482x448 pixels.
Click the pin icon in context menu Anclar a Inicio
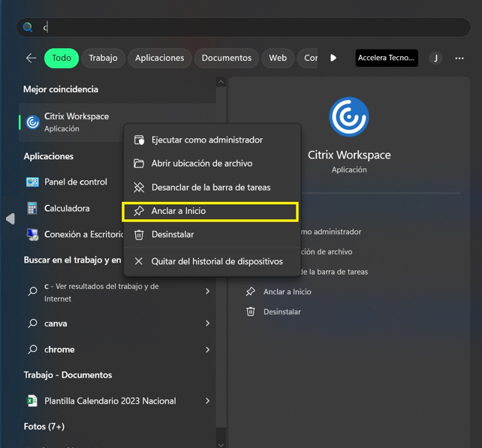139,211
